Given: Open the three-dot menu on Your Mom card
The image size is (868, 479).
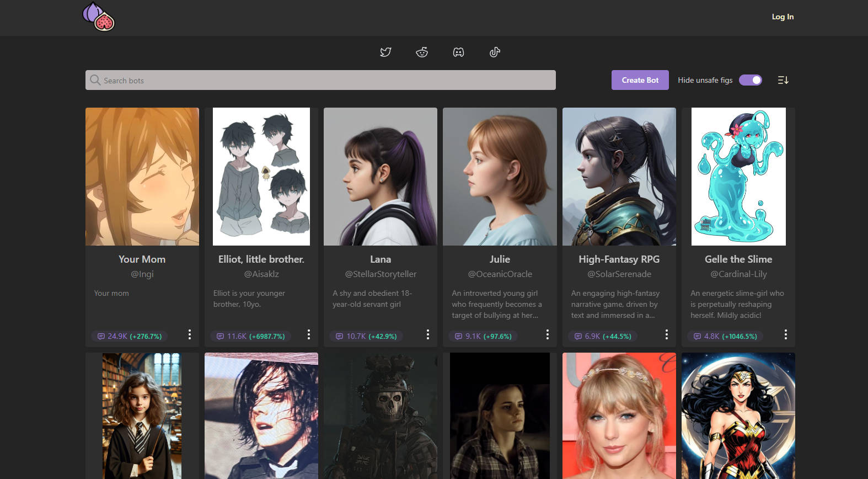Looking at the screenshot, I should (x=190, y=334).
